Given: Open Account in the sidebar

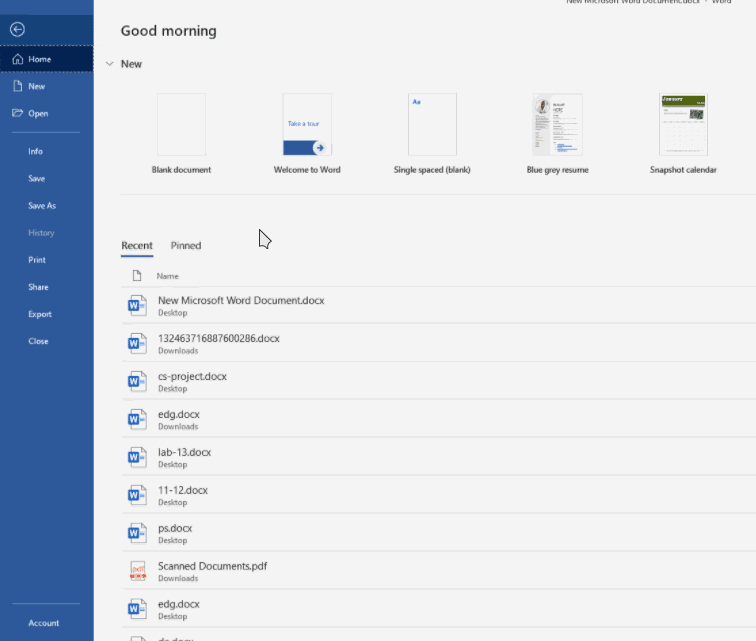Looking at the screenshot, I should (43, 623).
